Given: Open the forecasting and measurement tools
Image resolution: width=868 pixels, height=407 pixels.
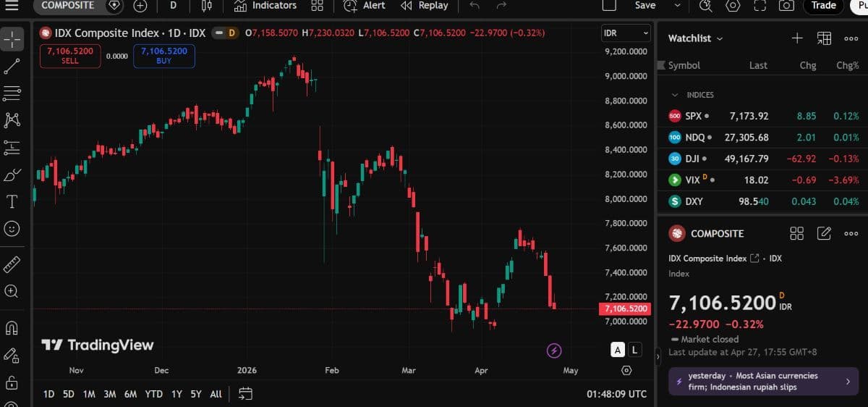Looking at the screenshot, I should (x=12, y=147).
